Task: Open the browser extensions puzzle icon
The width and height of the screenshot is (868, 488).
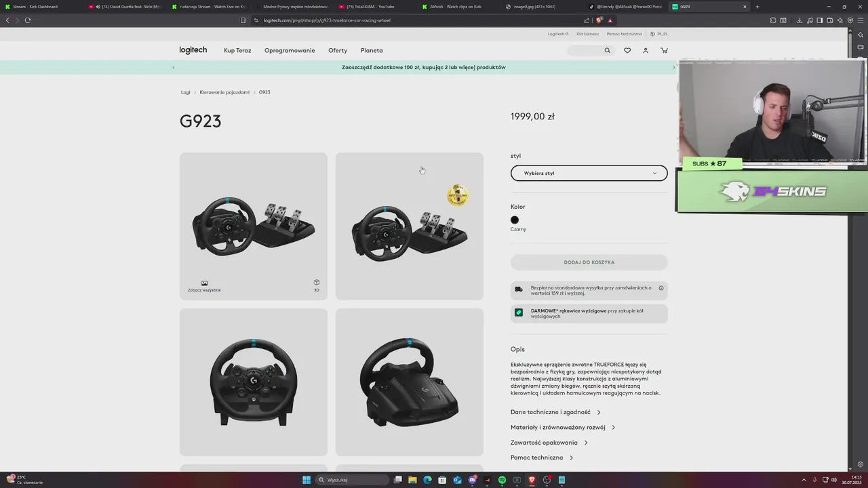Action: point(773,20)
